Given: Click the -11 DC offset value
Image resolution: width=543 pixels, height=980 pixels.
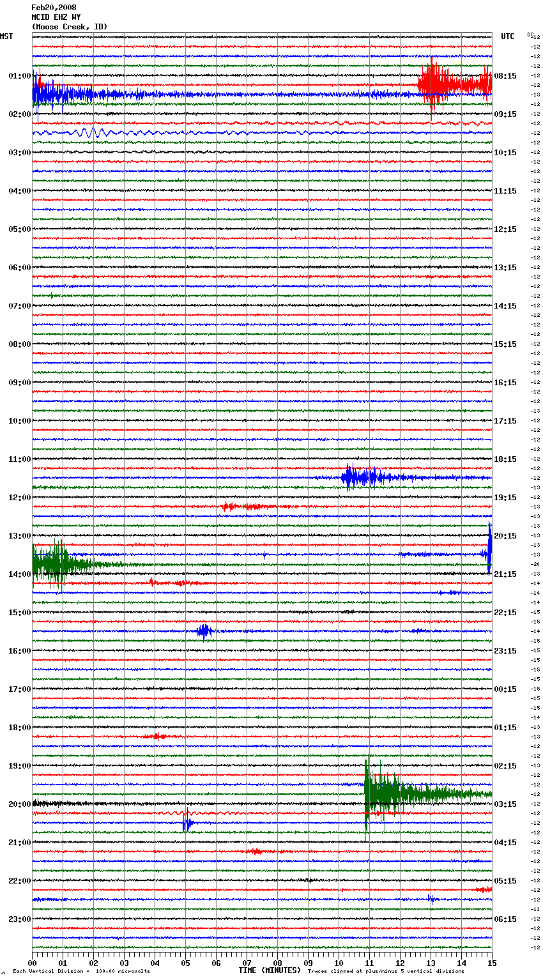Looking at the screenshot, I should pos(535,910).
